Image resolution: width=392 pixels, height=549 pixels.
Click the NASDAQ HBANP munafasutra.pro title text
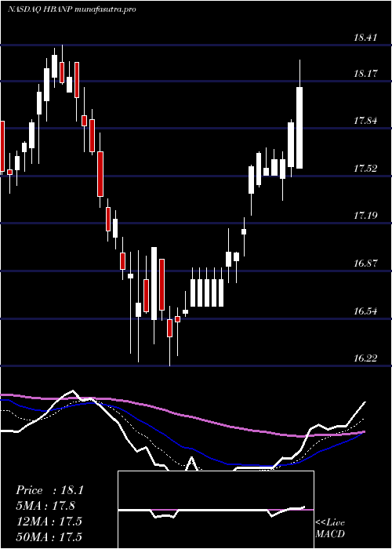click(x=72, y=9)
